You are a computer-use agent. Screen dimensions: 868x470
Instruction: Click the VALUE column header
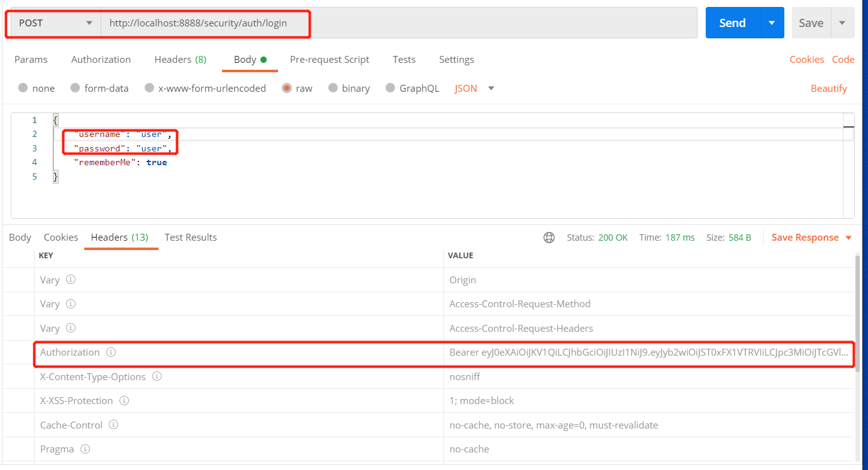tap(460, 256)
